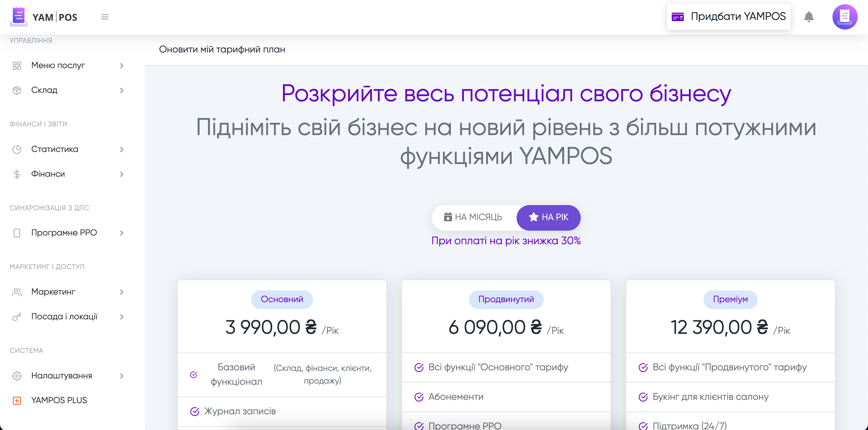Switch billing to НА МІСЯЦЬ
This screenshot has height=430, width=868.
tap(473, 217)
